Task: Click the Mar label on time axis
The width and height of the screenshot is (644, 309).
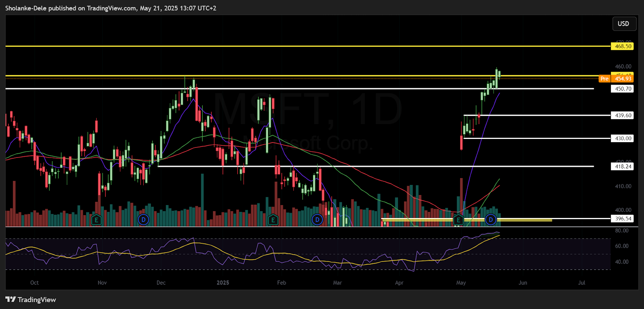Action: click(x=337, y=282)
